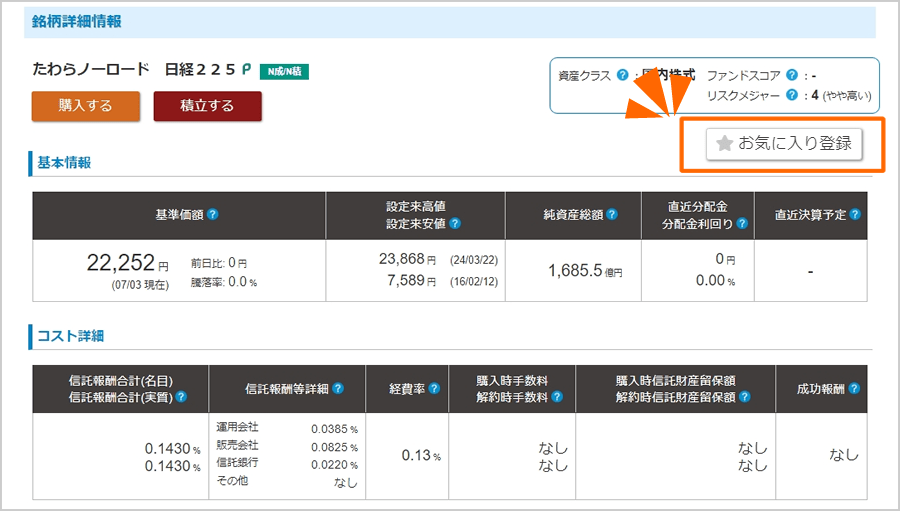
Task: Click the dark red 積立する button
Action: (208, 106)
